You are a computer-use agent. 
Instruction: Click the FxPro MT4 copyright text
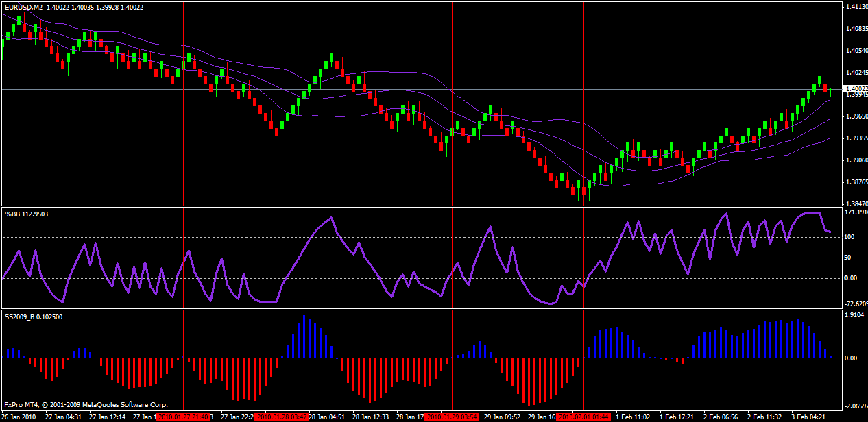85,405
